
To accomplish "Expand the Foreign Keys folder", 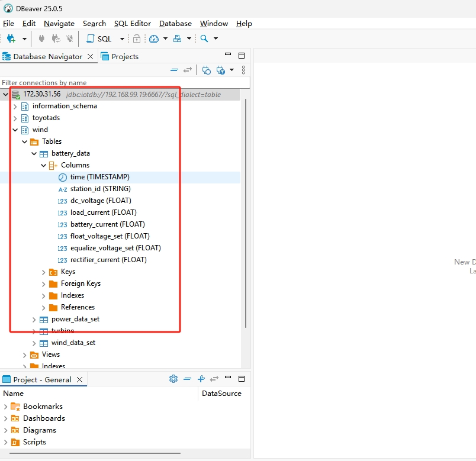I will 44,283.
